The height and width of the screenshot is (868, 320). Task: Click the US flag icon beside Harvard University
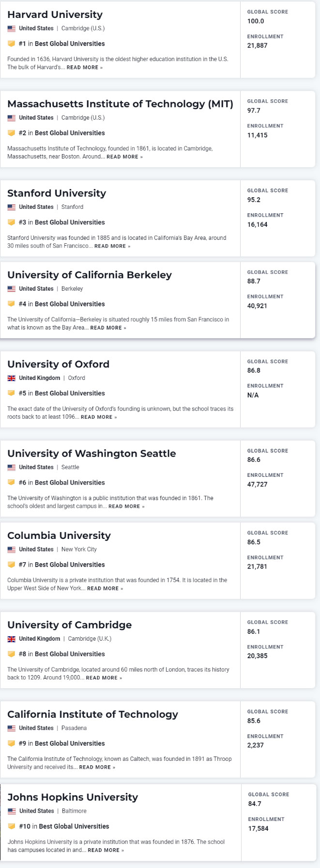(12, 29)
